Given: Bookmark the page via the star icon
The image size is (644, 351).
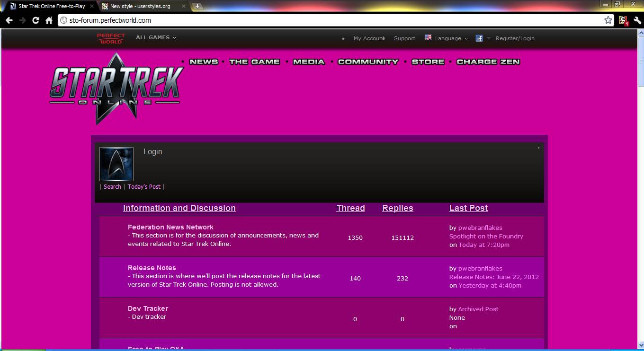Looking at the screenshot, I should coord(608,20).
